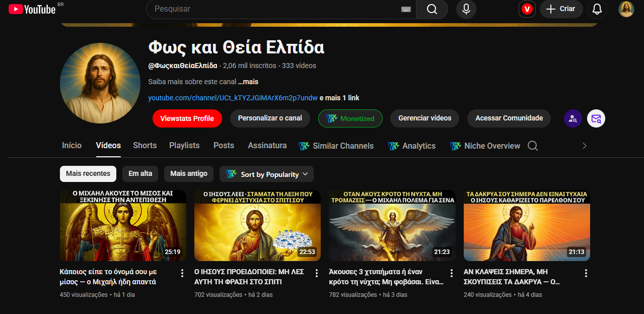Click the purple person-search icon
Screen dimensions: 644x314
(573, 118)
